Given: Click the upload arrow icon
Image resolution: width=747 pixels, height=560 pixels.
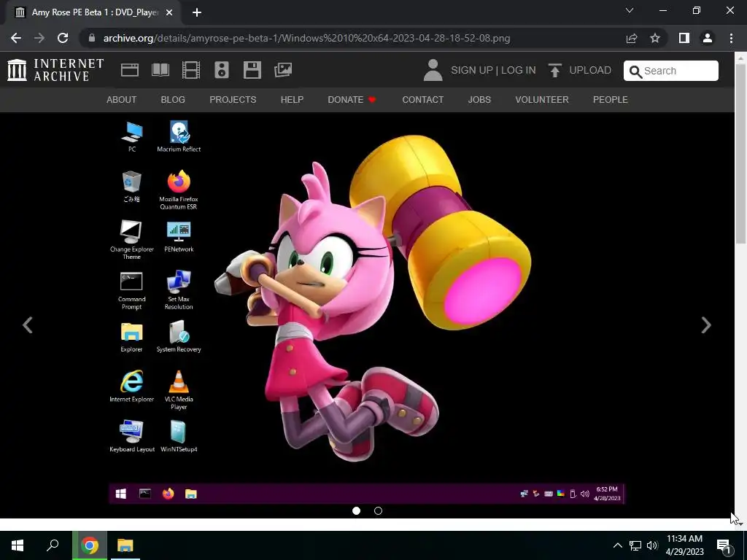Looking at the screenshot, I should [554, 70].
